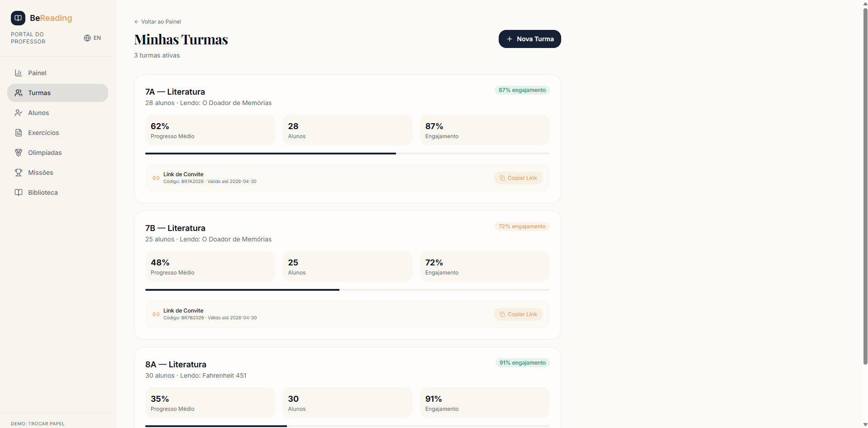This screenshot has width=868, height=428.
Task: Click the chain link icon for code BR7A2026
Action: [156, 178]
